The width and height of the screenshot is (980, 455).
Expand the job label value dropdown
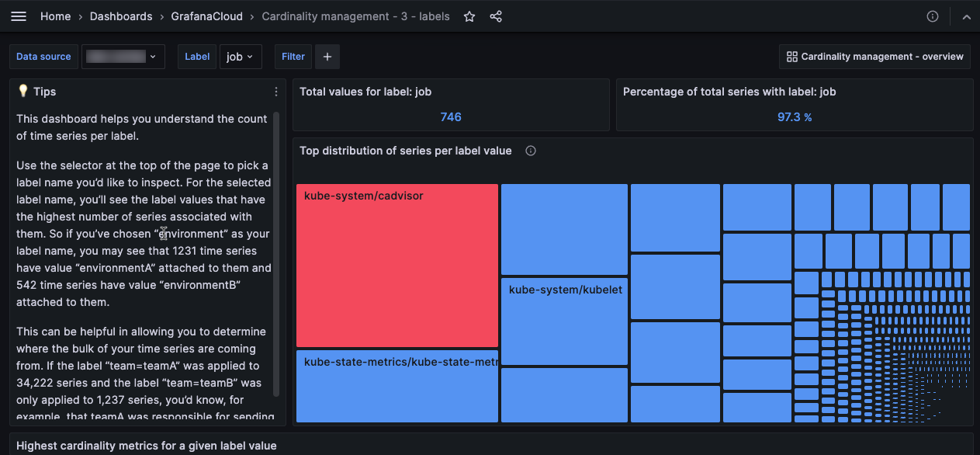click(241, 56)
